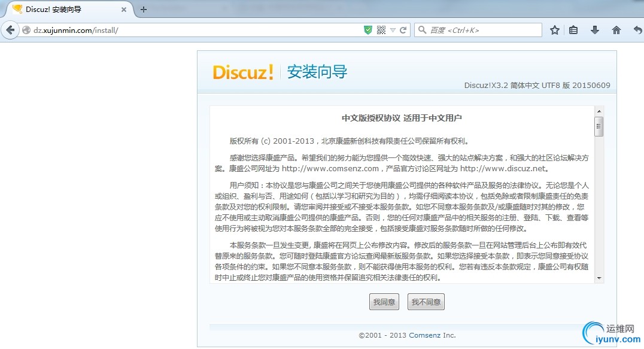Click the Discuz! logo
This screenshot has height=349, width=644.
[243, 72]
